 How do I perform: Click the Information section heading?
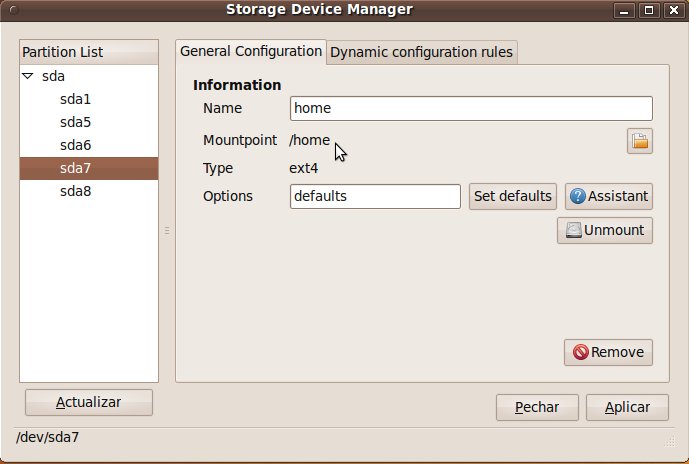(237, 85)
